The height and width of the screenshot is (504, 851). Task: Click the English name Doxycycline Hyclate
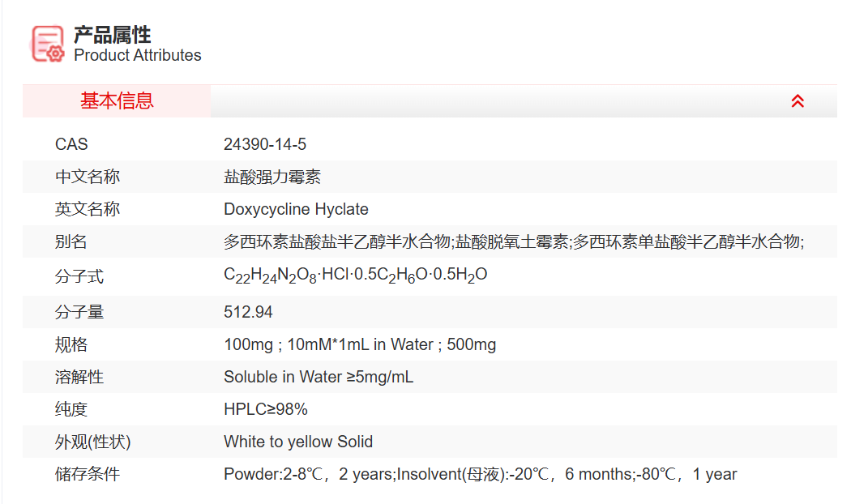point(296,209)
